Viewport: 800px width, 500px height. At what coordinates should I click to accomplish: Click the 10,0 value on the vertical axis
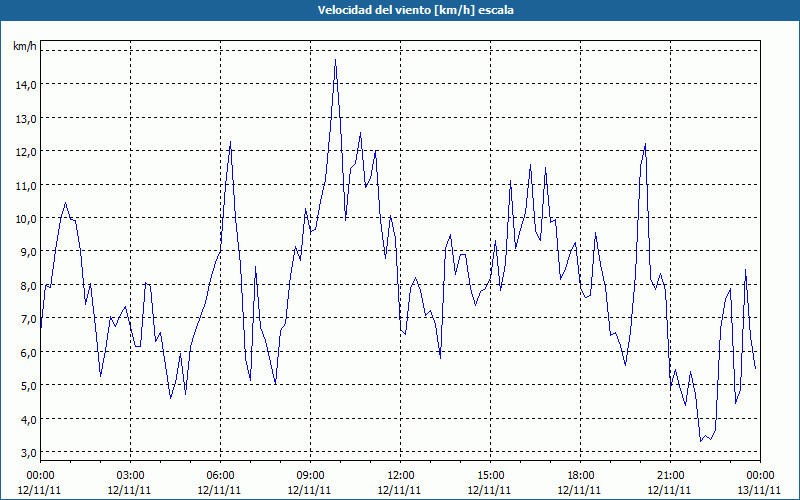26,218
